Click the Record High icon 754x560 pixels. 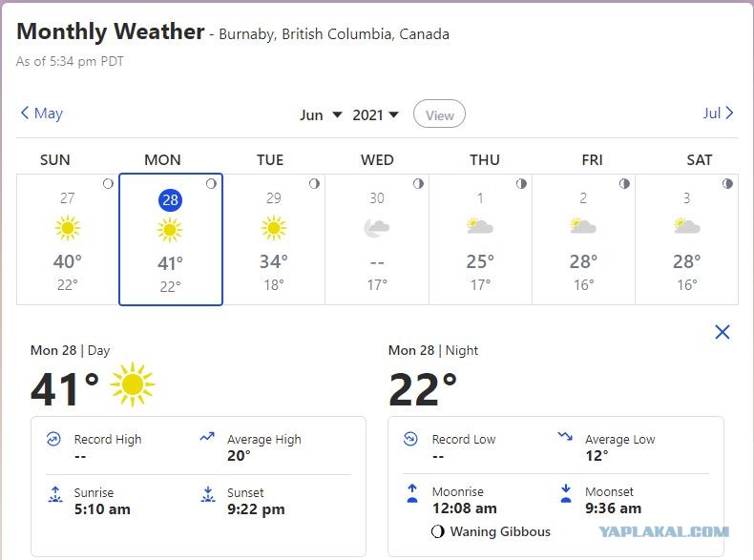53,439
